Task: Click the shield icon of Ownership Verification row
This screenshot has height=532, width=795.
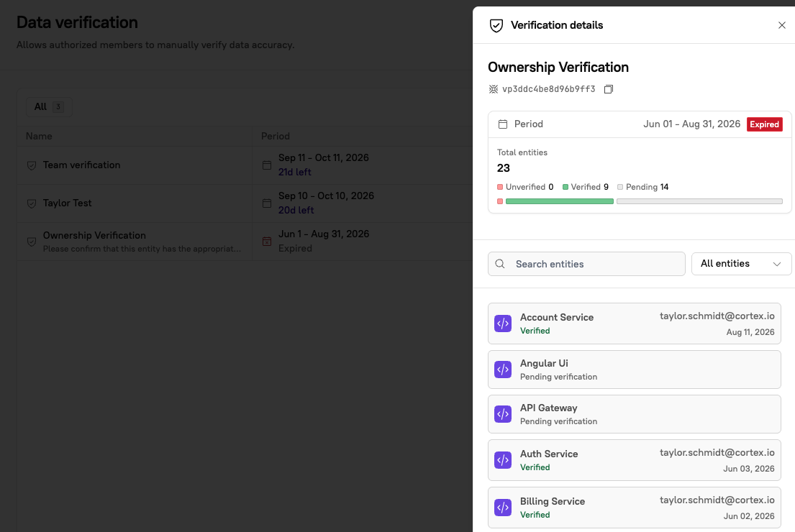Action: (x=32, y=242)
